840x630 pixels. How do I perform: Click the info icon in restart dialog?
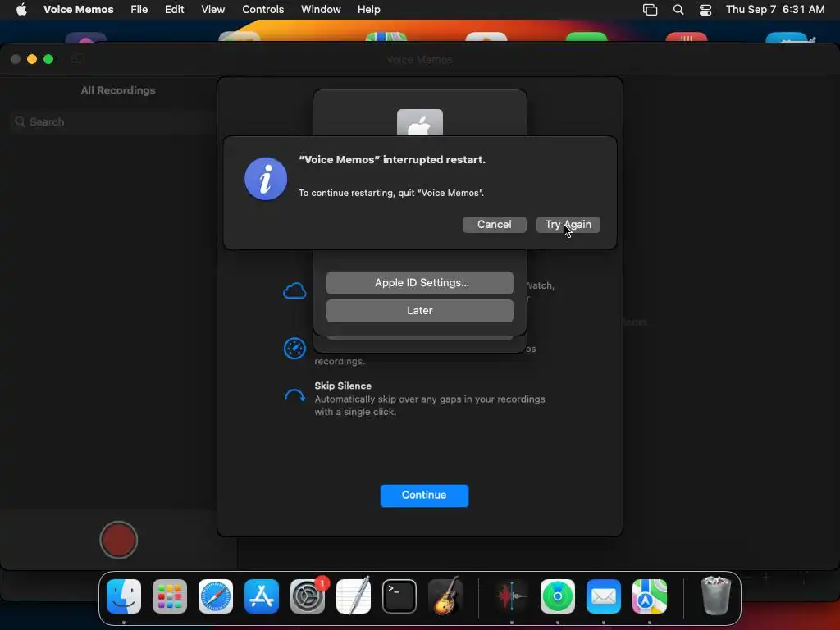[x=266, y=179]
